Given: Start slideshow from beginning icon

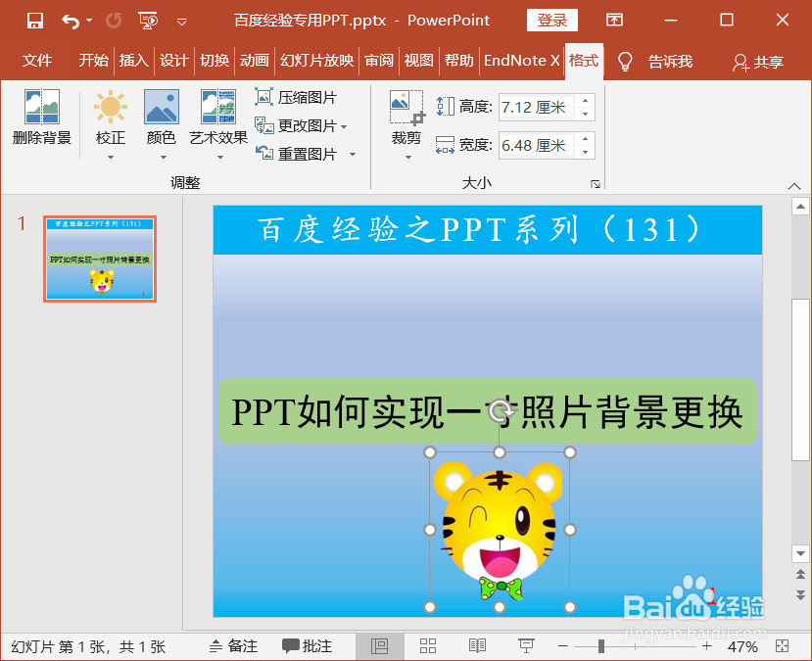Looking at the screenshot, I should click(x=148, y=21).
